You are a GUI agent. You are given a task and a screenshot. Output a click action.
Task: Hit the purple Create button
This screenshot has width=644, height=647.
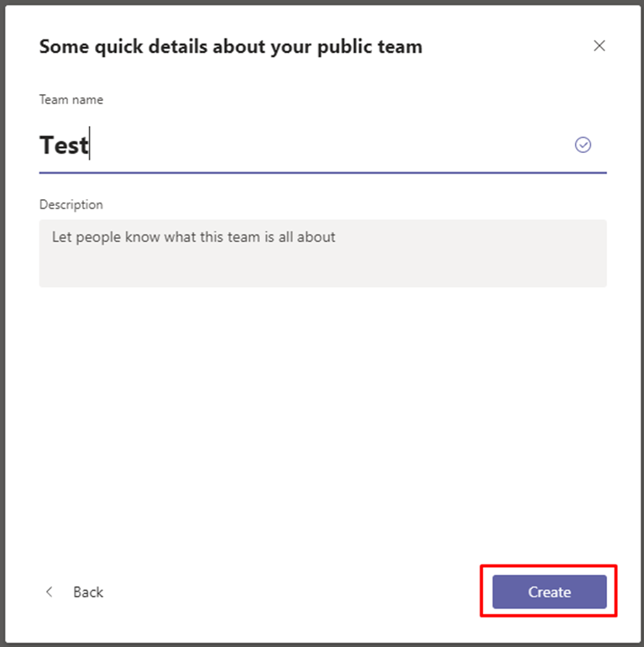[549, 592]
